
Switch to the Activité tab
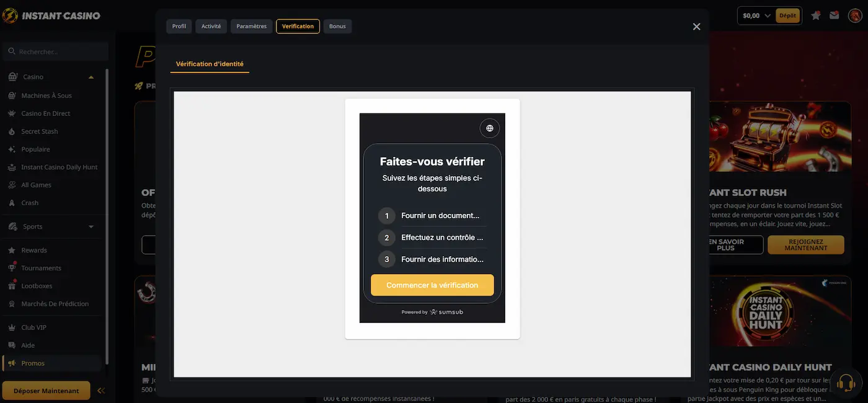tap(211, 26)
